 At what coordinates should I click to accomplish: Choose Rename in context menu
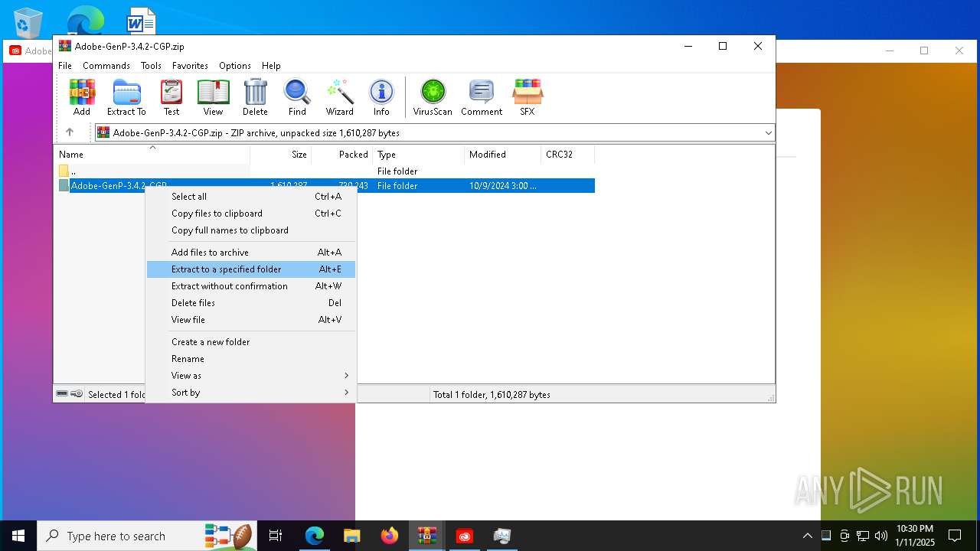pos(251,359)
